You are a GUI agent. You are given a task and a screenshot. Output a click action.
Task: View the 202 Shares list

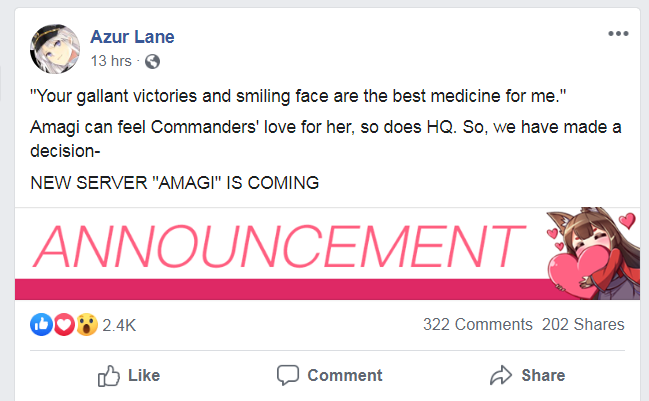[583, 324]
